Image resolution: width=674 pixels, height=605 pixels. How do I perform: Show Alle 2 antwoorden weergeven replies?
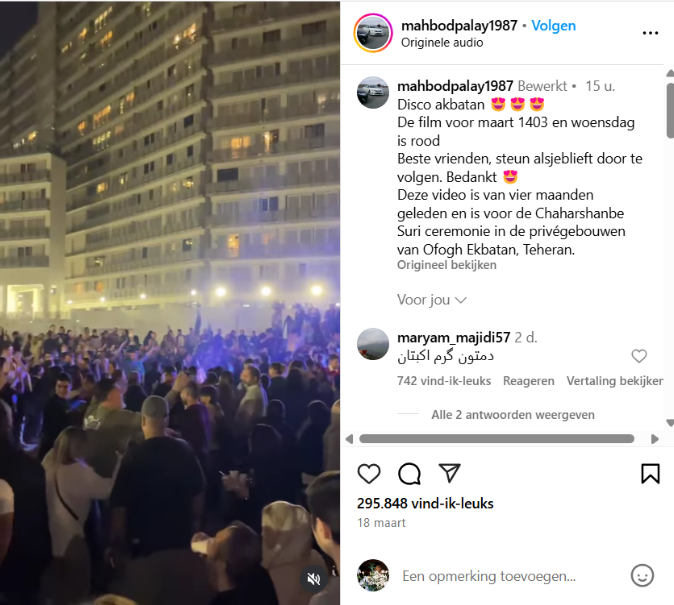513,415
